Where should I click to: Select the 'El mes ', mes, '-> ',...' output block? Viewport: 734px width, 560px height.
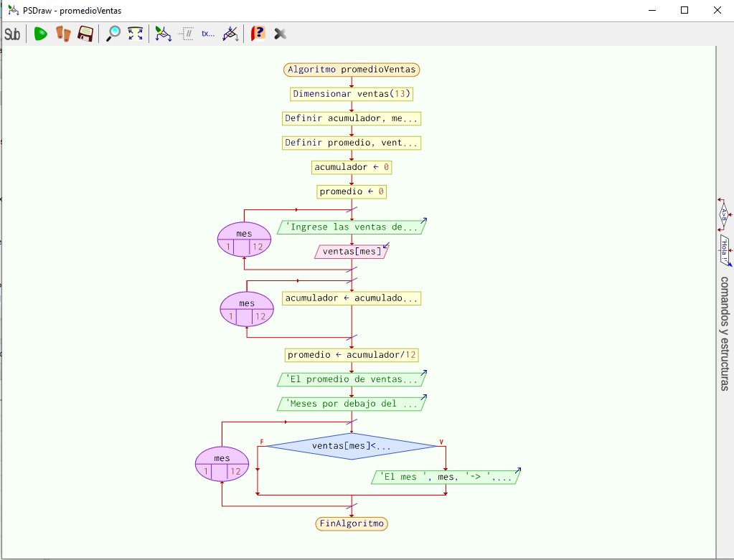pos(446,478)
